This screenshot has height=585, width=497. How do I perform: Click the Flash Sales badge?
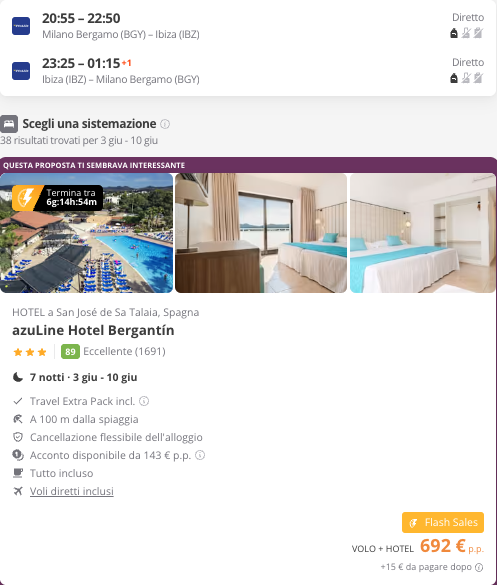443,522
